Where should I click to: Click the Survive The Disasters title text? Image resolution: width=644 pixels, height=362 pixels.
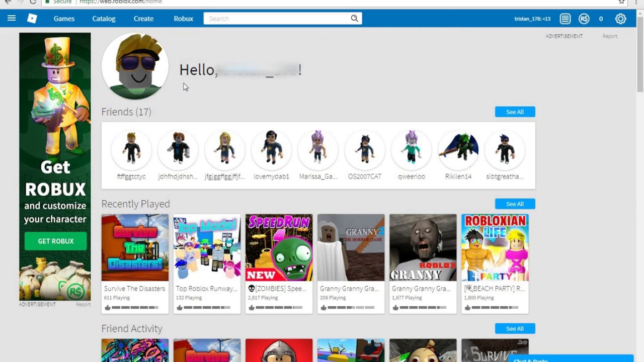click(x=134, y=289)
